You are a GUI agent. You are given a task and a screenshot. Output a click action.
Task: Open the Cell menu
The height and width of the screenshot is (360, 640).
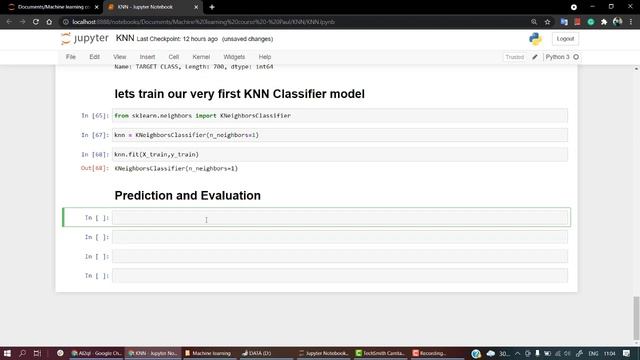[x=174, y=57]
